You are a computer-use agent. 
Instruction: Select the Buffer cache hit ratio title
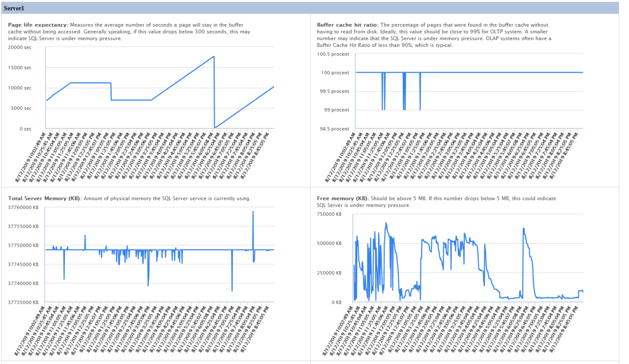click(347, 25)
